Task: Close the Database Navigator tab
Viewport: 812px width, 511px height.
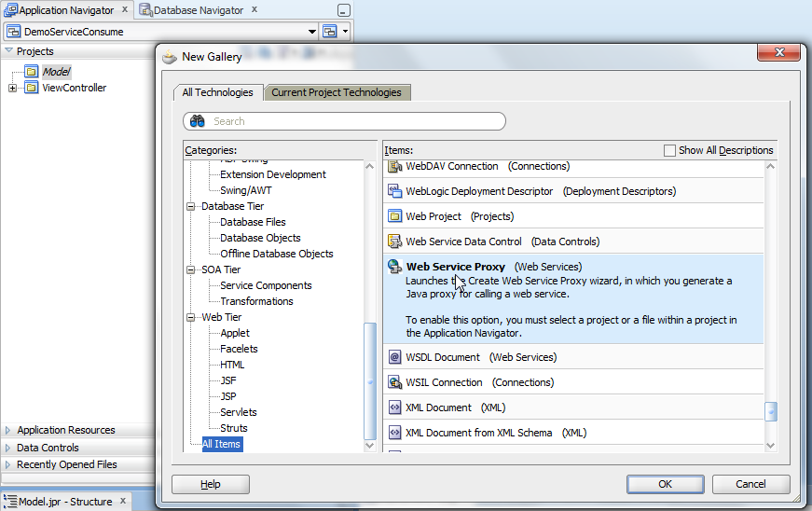Action: [x=255, y=9]
